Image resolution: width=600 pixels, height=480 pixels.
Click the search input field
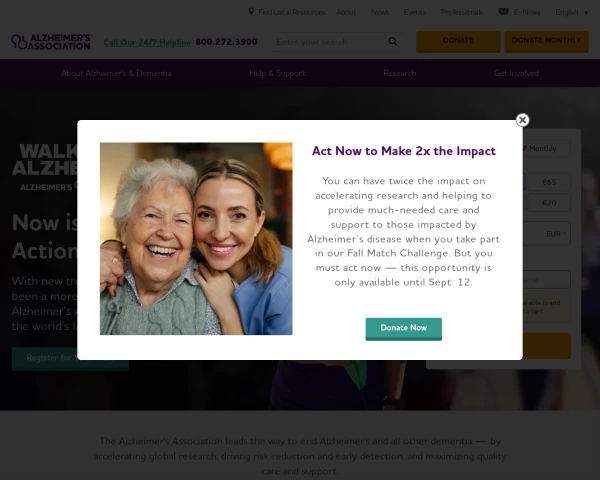pyautogui.click(x=329, y=42)
